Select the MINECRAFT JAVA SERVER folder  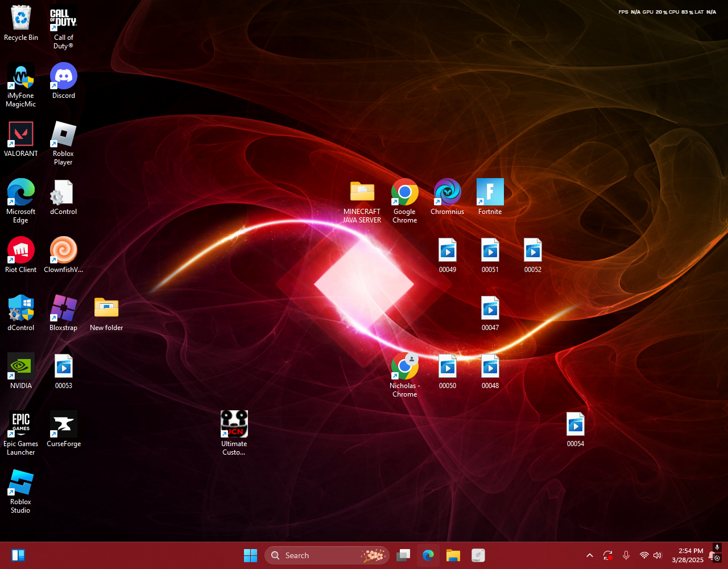click(x=362, y=192)
